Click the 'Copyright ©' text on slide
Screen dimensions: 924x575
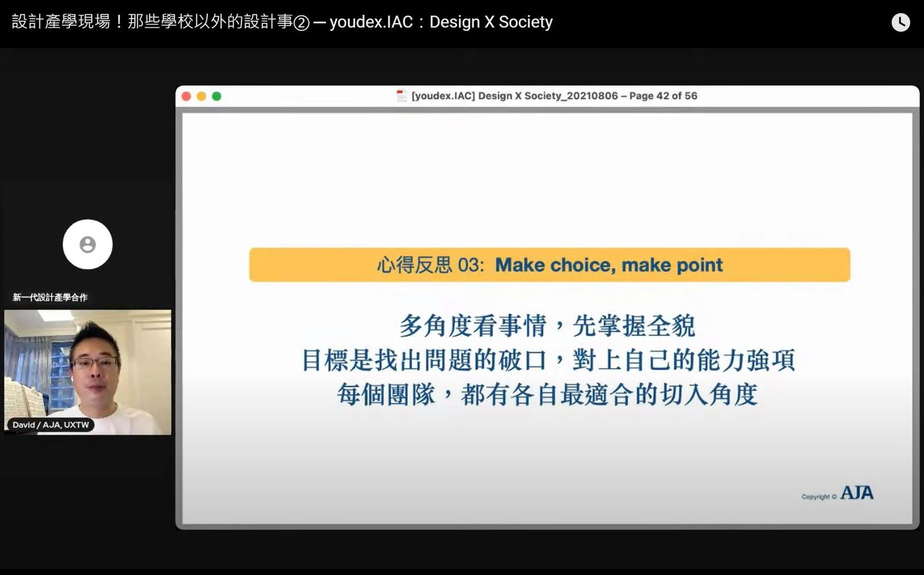(x=819, y=497)
